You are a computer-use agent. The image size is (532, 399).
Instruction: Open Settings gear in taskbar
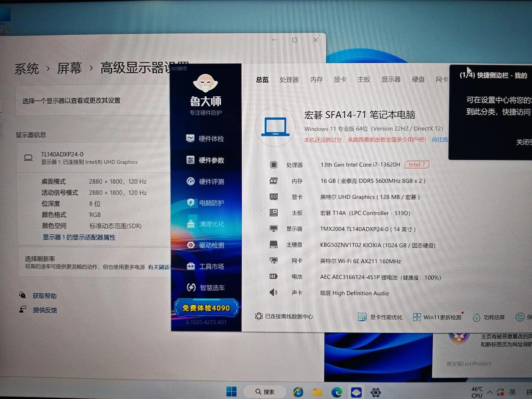(375, 393)
